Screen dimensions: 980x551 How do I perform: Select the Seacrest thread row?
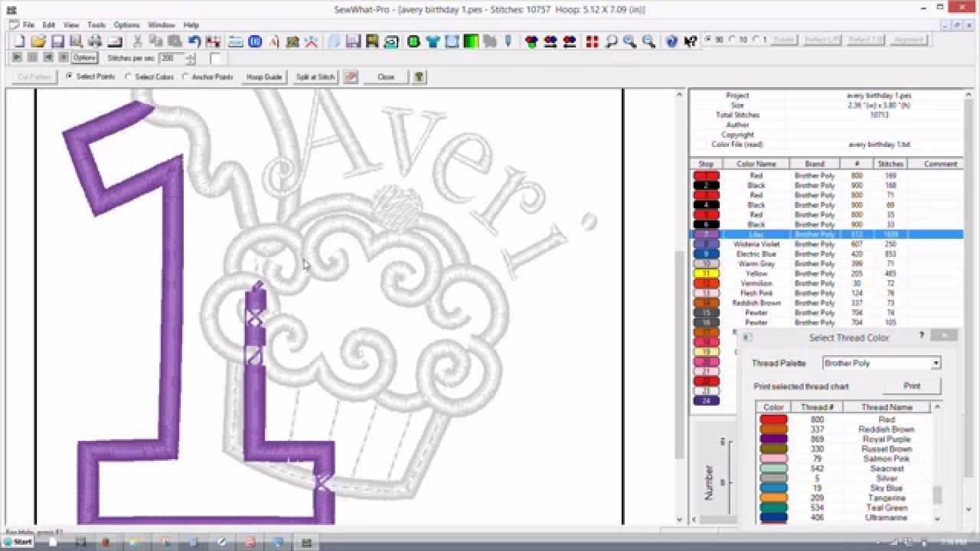click(844, 468)
